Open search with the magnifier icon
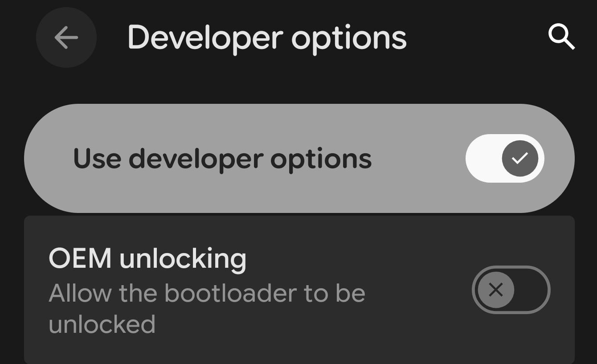Viewport: 597px width, 364px height. coord(561,37)
